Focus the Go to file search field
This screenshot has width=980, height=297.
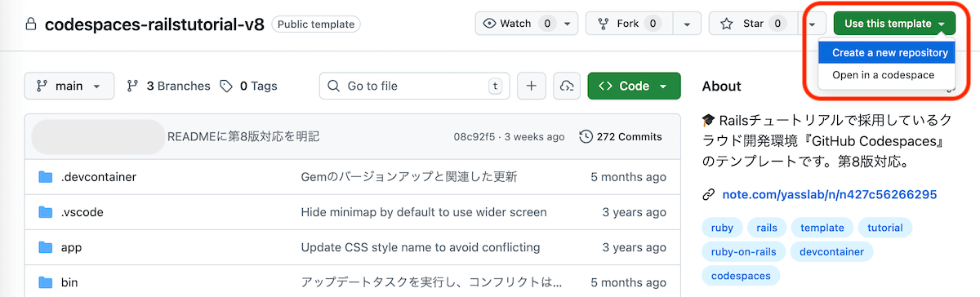(x=414, y=86)
